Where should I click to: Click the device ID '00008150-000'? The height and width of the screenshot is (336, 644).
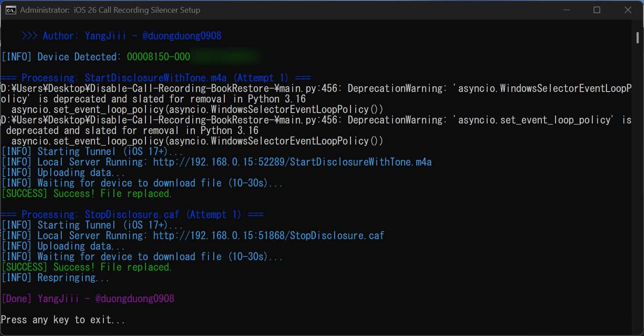coord(158,57)
